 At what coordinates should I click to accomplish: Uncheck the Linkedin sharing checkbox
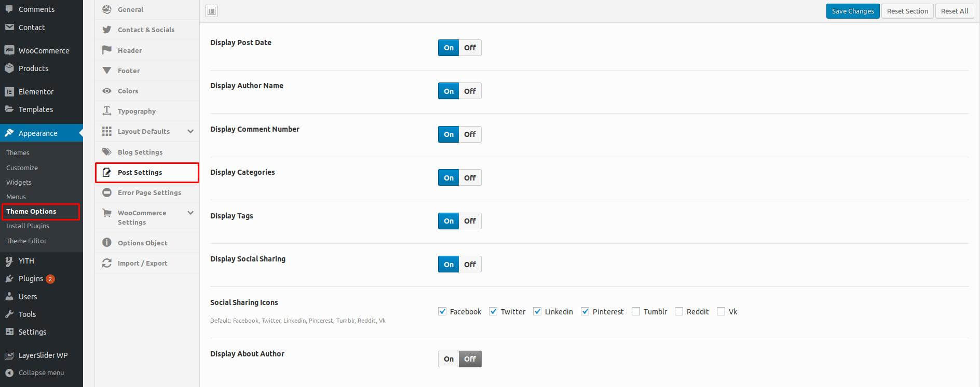click(537, 311)
